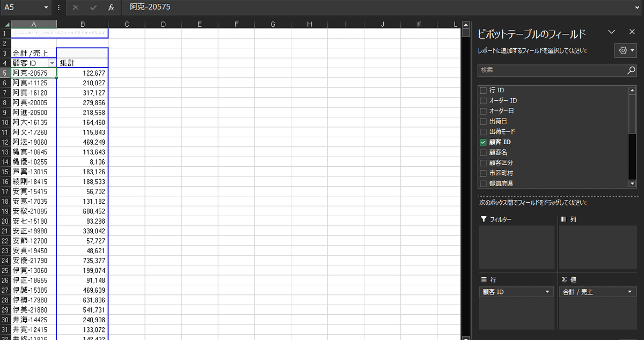Select the 合計 / 売上 cell in A3
This screenshot has width=644, height=340.
coord(33,53)
